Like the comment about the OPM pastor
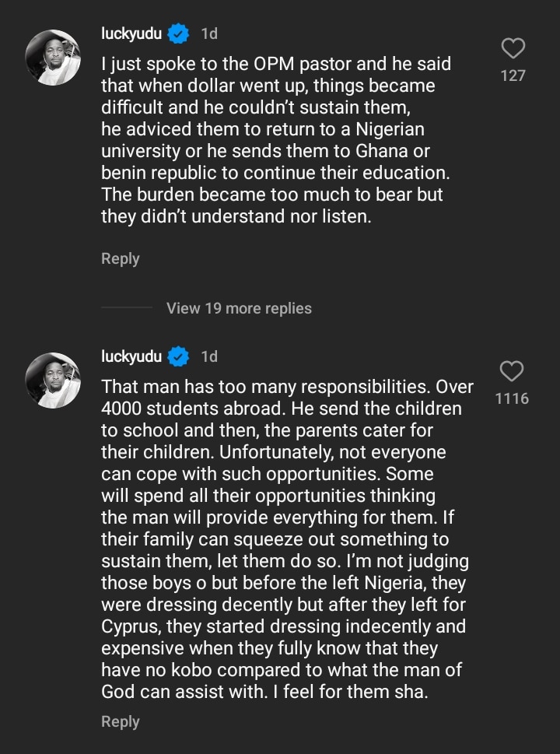Image resolution: width=560 pixels, height=754 pixels. tap(513, 50)
